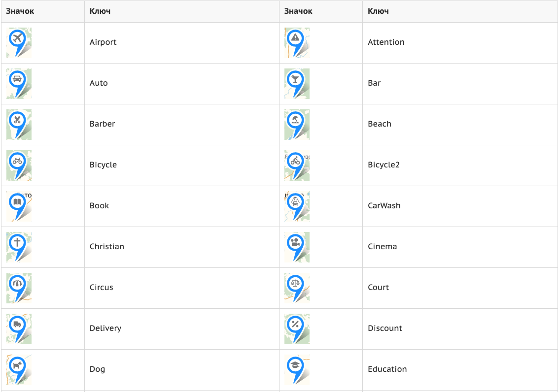This screenshot has height=392, width=559.
Task: Click the Education key text
Action: coord(387,369)
